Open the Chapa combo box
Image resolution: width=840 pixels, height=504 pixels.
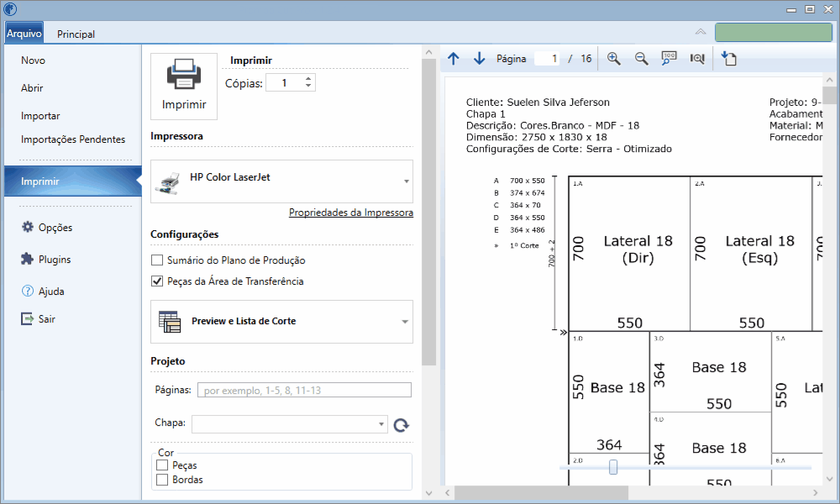click(289, 423)
